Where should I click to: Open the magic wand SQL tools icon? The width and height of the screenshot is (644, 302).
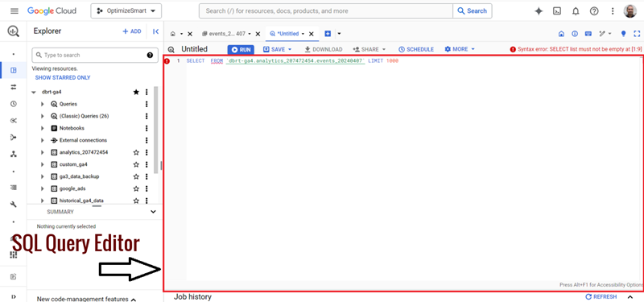click(x=605, y=34)
